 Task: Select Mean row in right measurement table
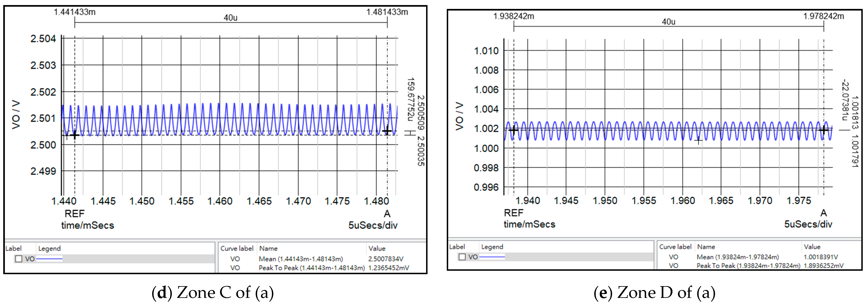[x=738, y=257]
